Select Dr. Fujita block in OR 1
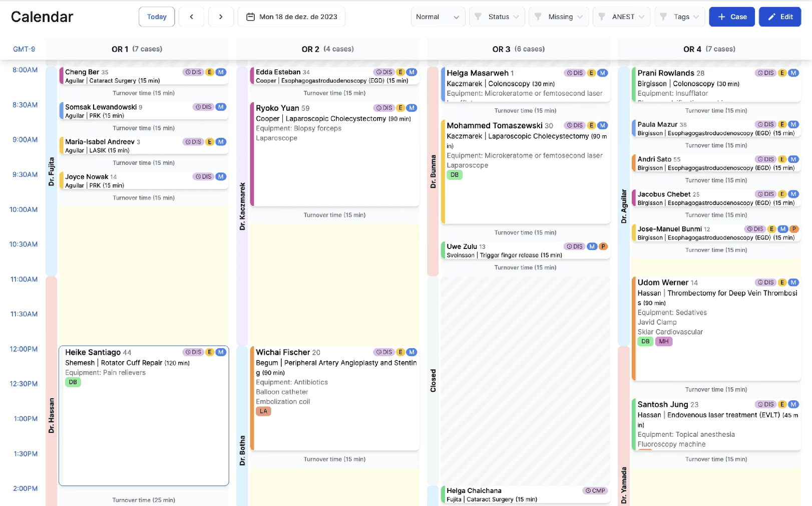Viewport: 812px width, 506px height. 51,171
